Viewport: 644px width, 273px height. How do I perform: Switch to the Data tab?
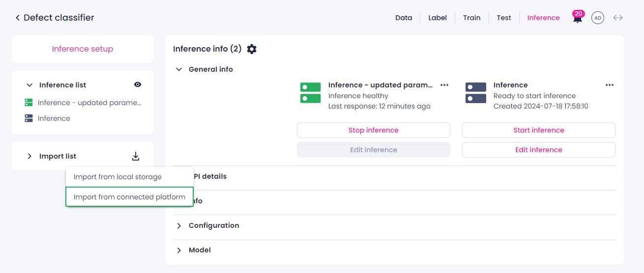click(x=404, y=18)
